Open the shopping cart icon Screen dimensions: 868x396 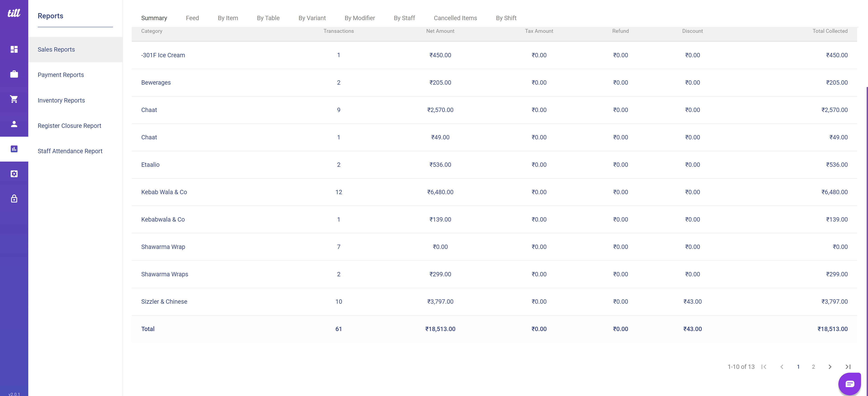(14, 99)
